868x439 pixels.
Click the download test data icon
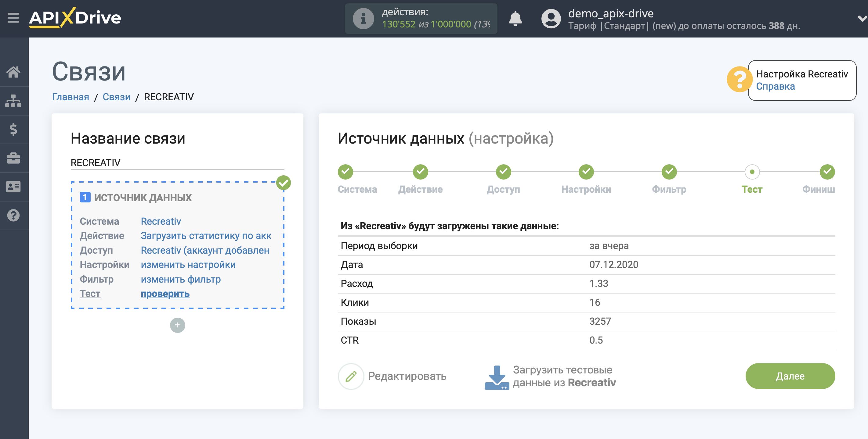pos(497,377)
